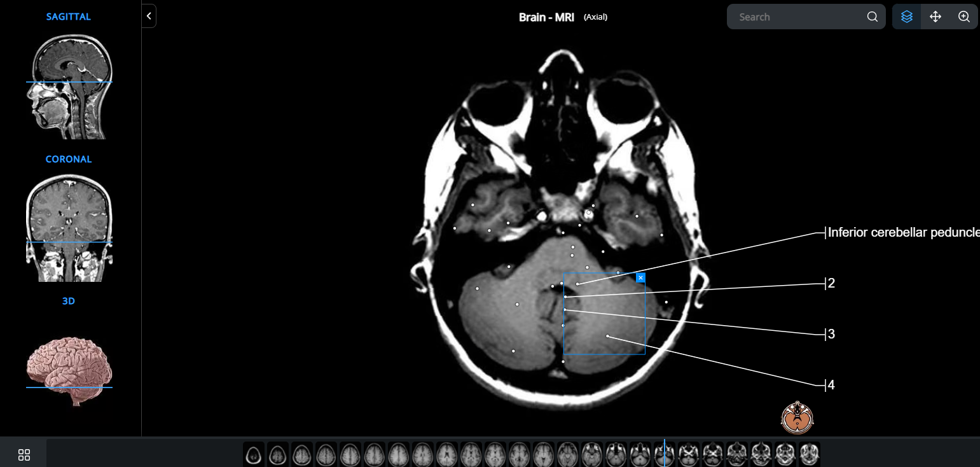Click the marker dot for Inferior cerebellar peduncle

click(577, 284)
